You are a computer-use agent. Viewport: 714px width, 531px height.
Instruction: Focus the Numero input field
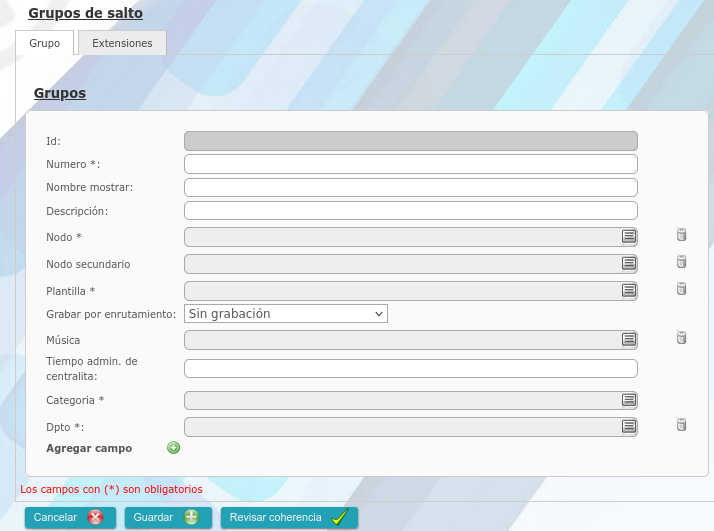(411, 164)
